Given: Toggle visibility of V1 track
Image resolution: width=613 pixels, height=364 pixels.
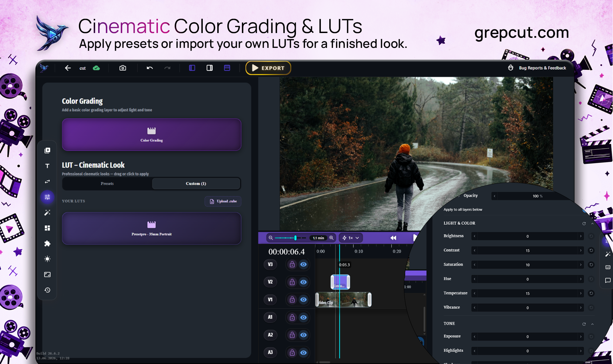Looking at the screenshot, I should click(x=304, y=300).
